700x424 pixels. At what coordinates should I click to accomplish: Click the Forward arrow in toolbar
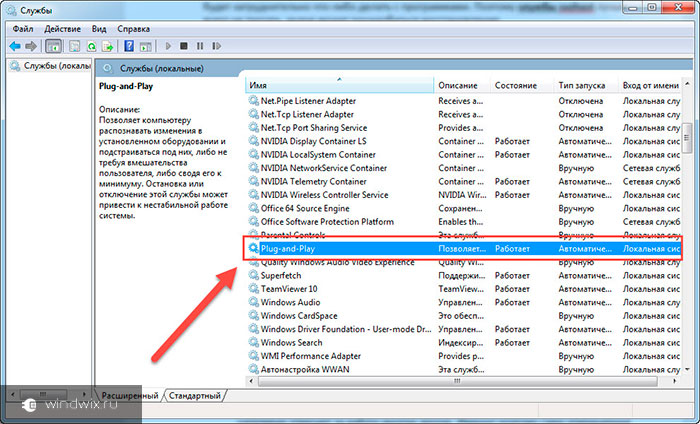pos(32,46)
